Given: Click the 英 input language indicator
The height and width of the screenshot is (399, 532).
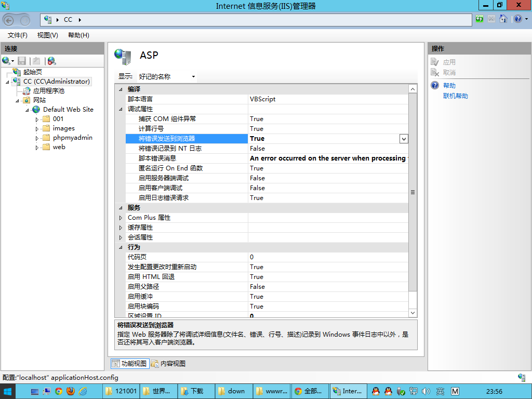Looking at the screenshot, I should click(440, 391).
